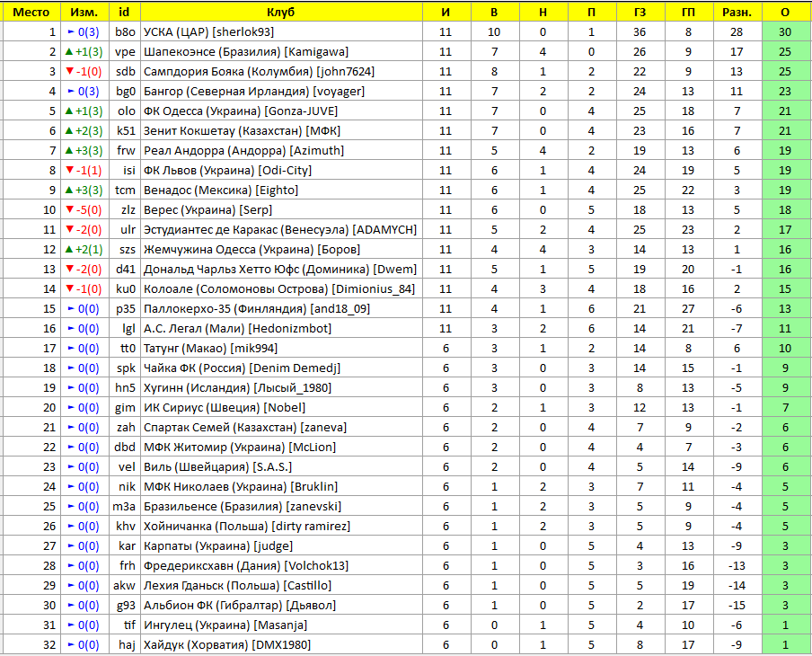
Task: Click id cell 'vpe'
Action: [125, 52]
